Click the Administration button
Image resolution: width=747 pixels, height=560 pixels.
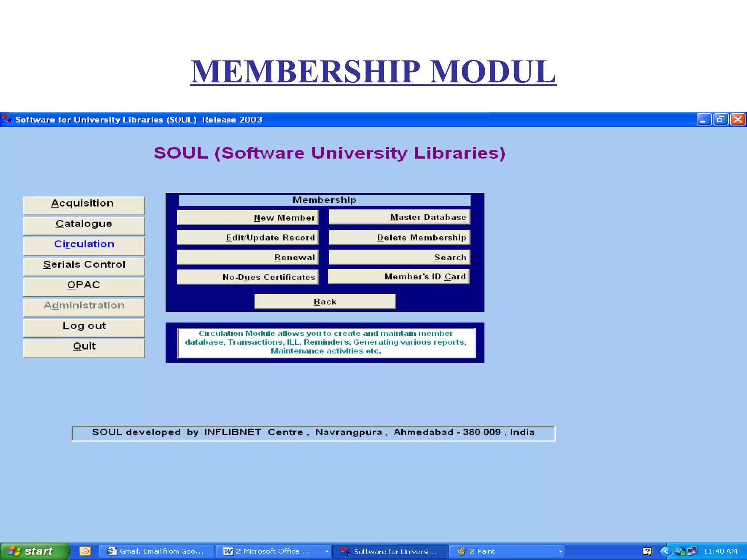pos(84,307)
